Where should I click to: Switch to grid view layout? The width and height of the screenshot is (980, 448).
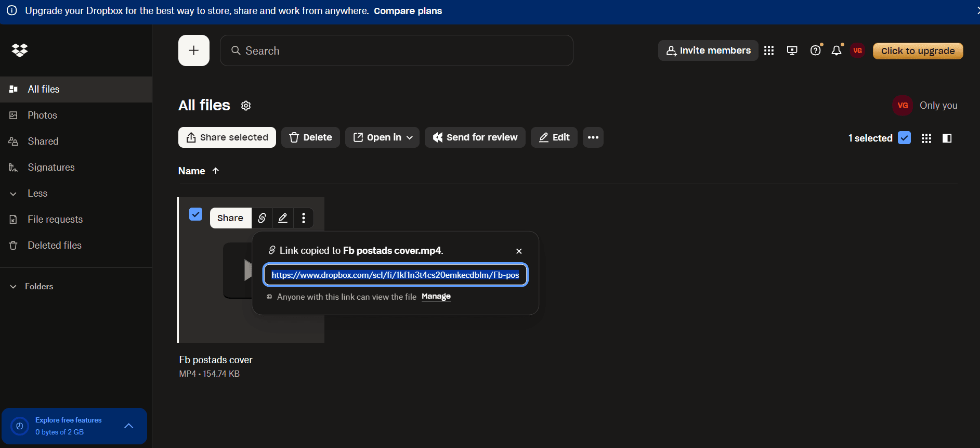(x=926, y=138)
